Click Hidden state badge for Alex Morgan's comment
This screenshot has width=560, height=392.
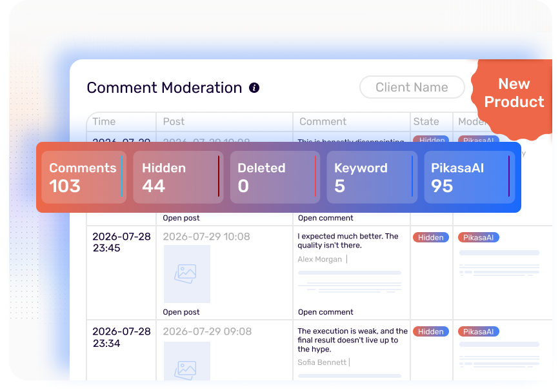click(431, 237)
